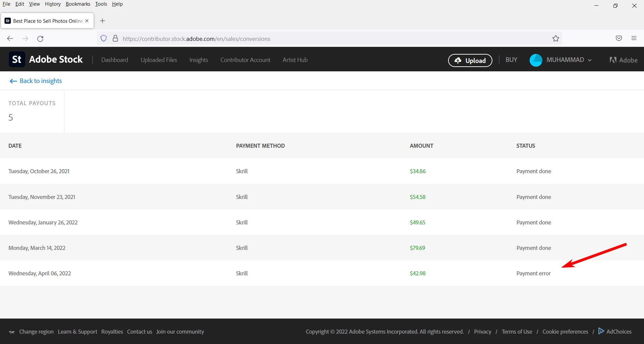644x344 pixels.
Task: Click the $49.65 amount
Action: pyautogui.click(x=417, y=222)
